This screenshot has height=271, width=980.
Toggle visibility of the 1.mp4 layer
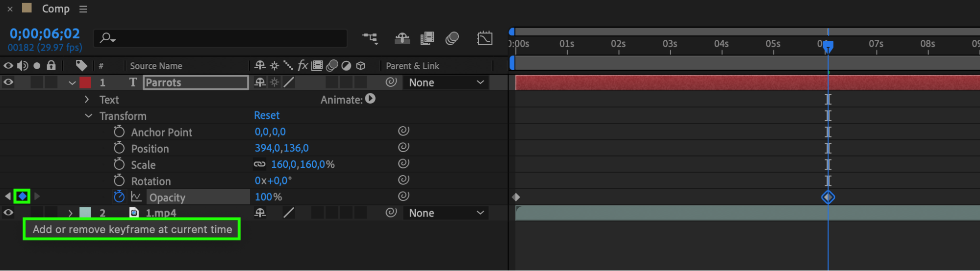click(8, 213)
